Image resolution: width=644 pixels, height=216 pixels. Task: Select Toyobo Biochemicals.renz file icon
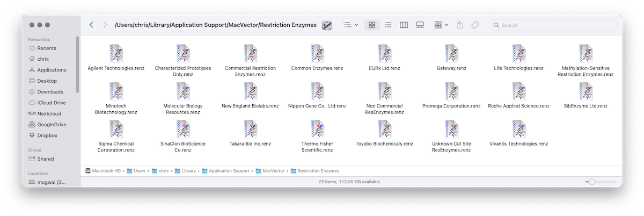(x=384, y=129)
